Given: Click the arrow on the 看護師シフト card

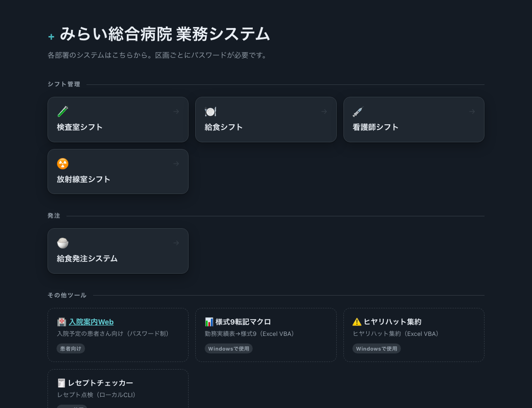Looking at the screenshot, I should 472,111.
